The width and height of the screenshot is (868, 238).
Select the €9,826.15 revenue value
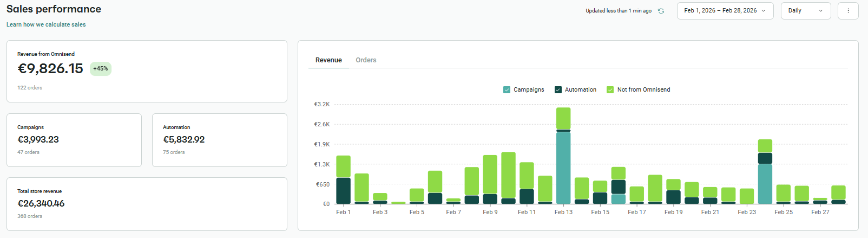50,69
